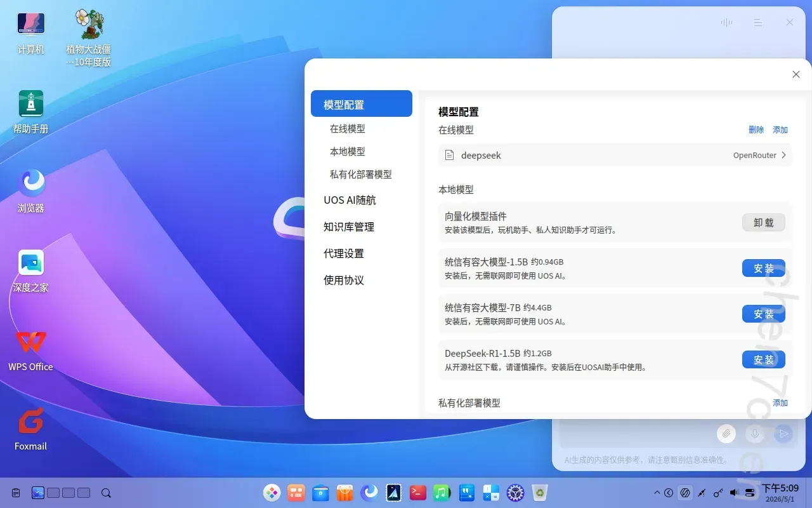812x508 pixels.
Task: Click 添加 next to 在线模型
Action: click(780, 130)
